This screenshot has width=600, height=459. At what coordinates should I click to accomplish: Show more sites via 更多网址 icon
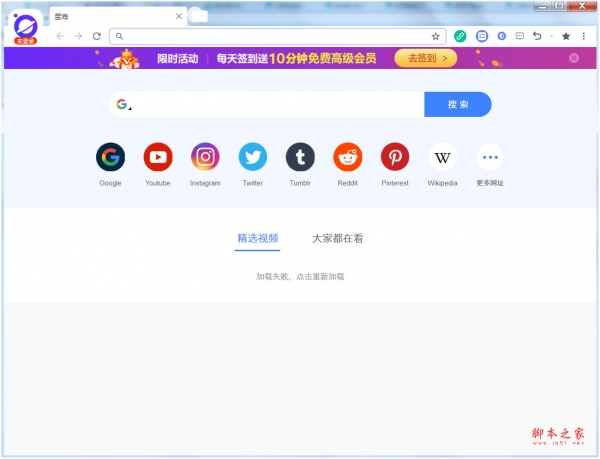pyautogui.click(x=490, y=157)
